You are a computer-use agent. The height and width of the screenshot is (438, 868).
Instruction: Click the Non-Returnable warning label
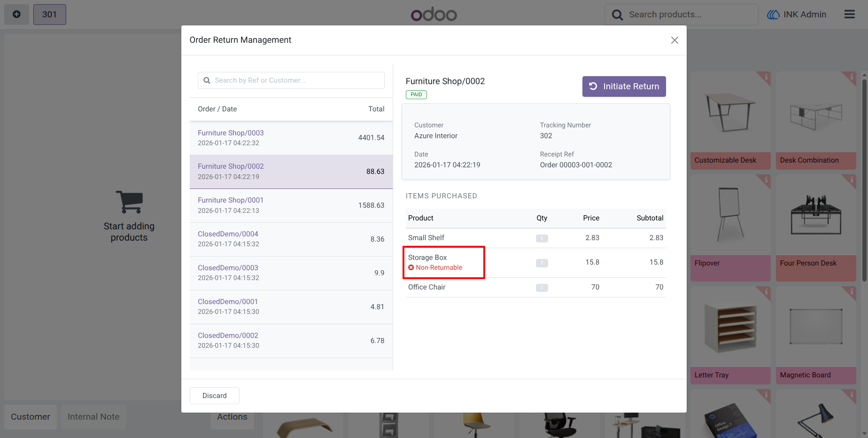point(435,267)
